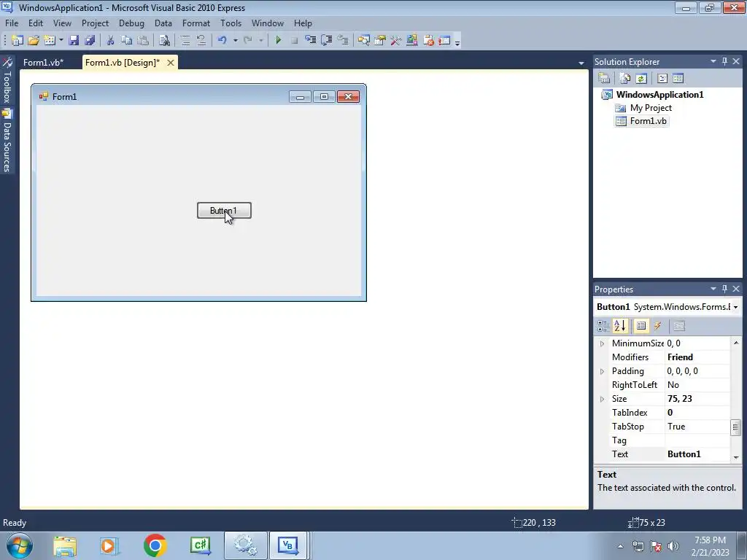Image resolution: width=747 pixels, height=560 pixels.
Task: Select the WindowsApplication1 project node
Action: [x=659, y=94]
